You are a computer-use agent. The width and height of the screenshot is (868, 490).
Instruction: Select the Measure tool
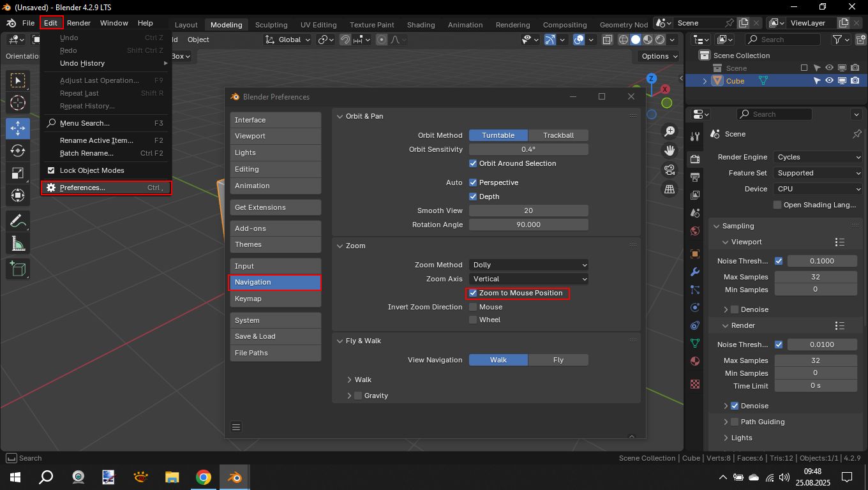[18, 244]
